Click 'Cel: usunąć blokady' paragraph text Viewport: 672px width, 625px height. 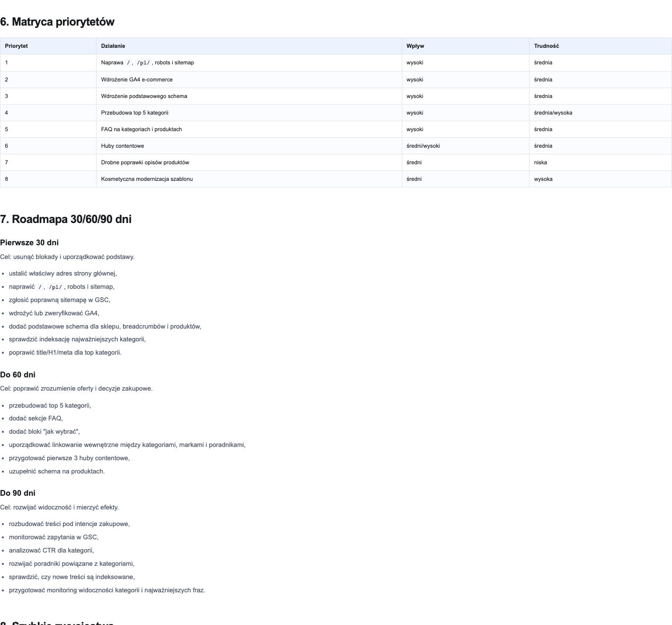pyautogui.click(x=67, y=257)
